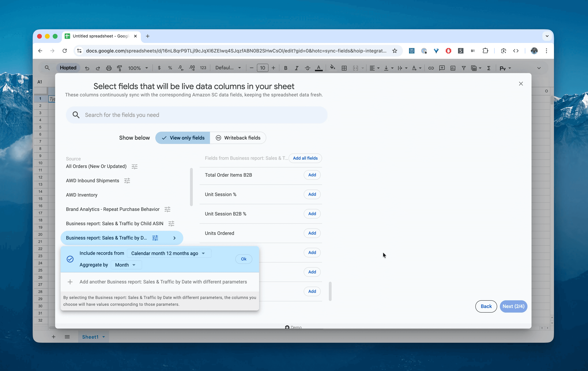588x371 pixels.
Task: Open the zoom 100% dropdown
Action: [x=138, y=68]
